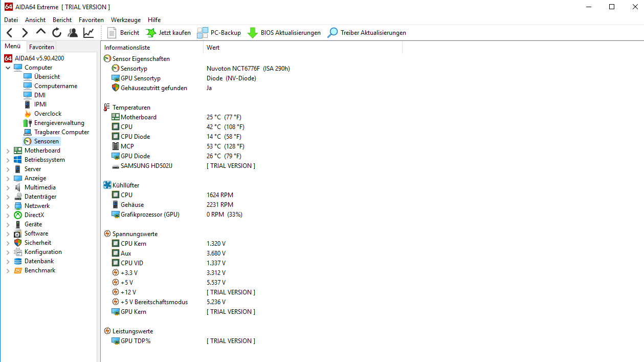The image size is (644, 362).
Task: Expand the Benchmark tree node
Action: 8,270
